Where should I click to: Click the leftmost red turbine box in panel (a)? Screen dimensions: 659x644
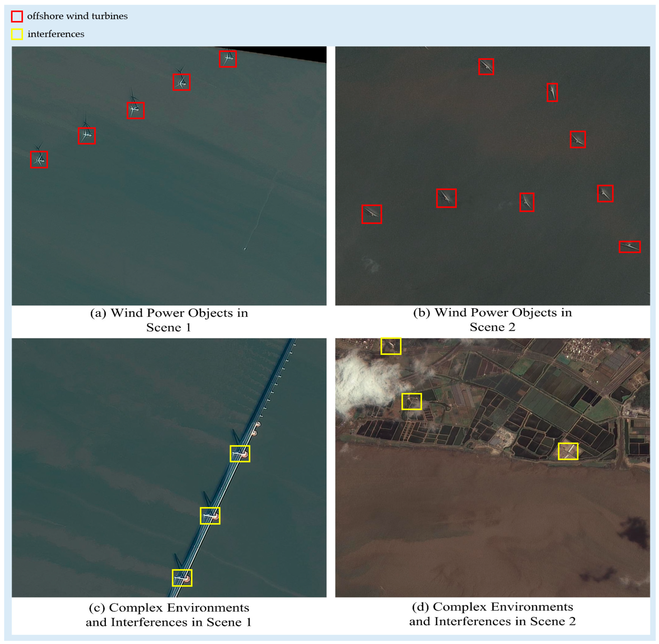tap(39, 160)
